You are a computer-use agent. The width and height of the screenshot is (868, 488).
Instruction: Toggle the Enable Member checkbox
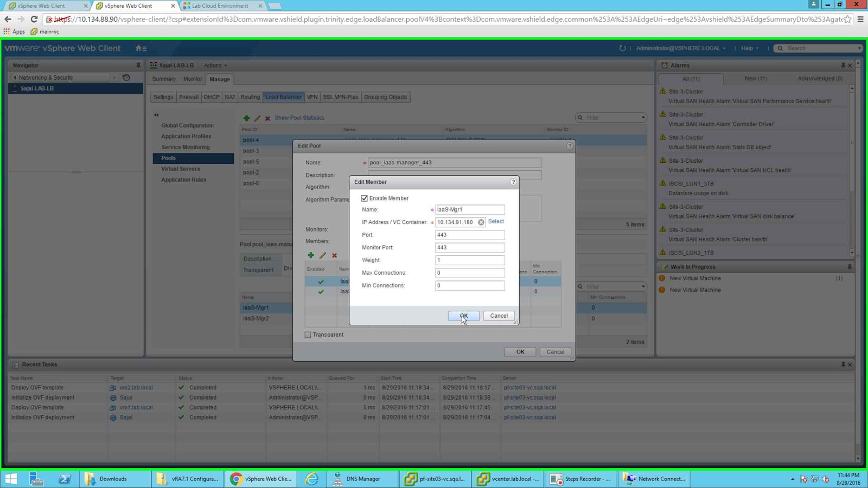(x=365, y=198)
